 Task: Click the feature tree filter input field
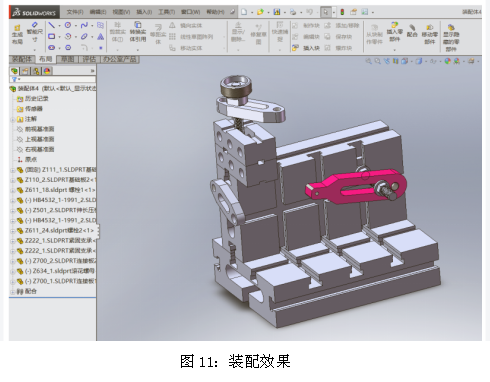(53, 79)
